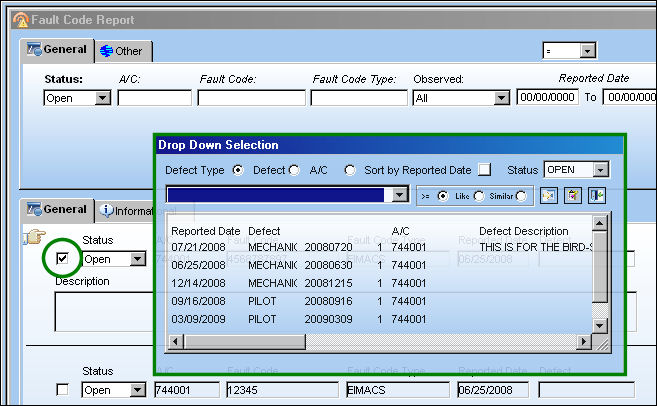The height and width of the screenshot is (406, 657).
Task: Open the Status OPEN dropdown in Drop Down Selection
Action: (x=600, y=170)
